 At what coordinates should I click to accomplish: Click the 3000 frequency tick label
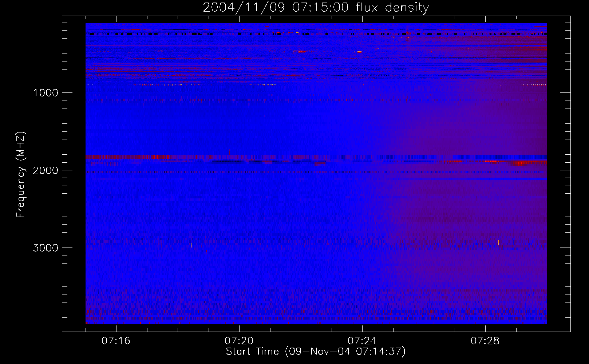46,248
